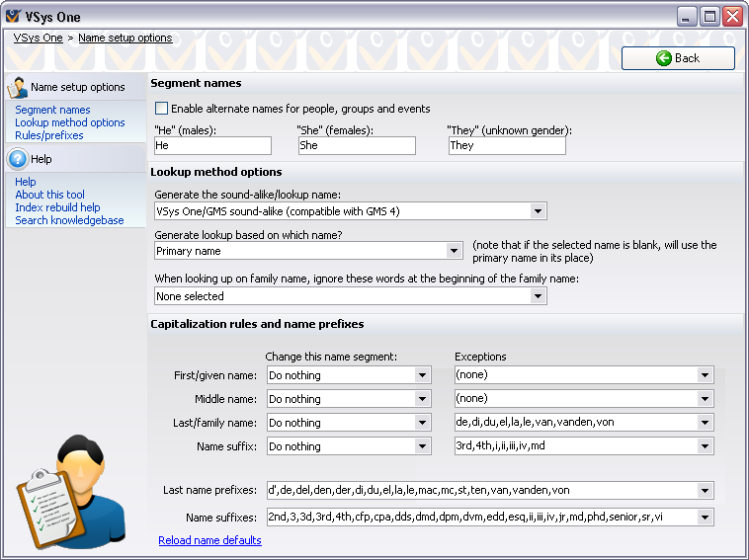Open About this tool link
Screen dimensions: 749x560
pyautogui.click(x=49, y=195)
